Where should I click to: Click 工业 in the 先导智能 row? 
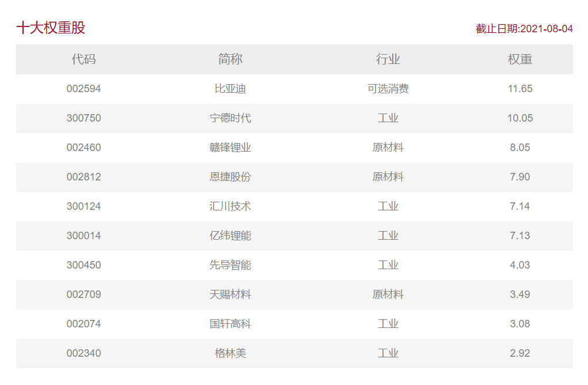pos(388,265)
